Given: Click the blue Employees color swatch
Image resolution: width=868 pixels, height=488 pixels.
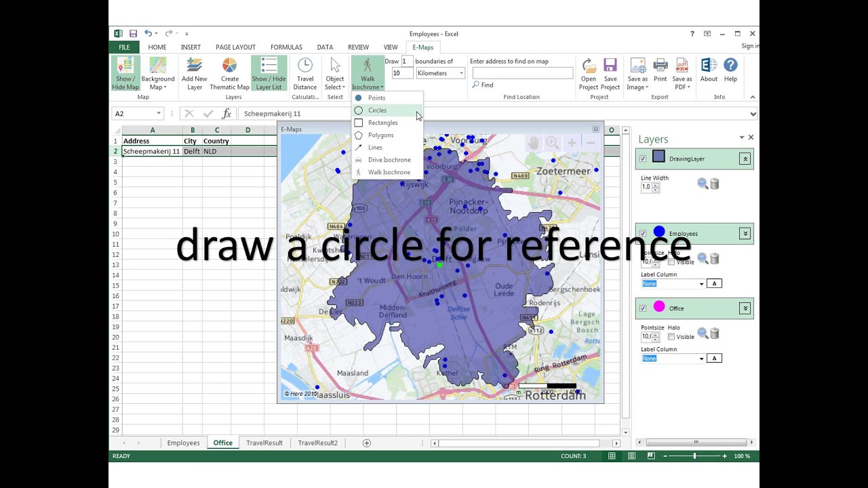Looking at the screenshot, I should [658, 232].
